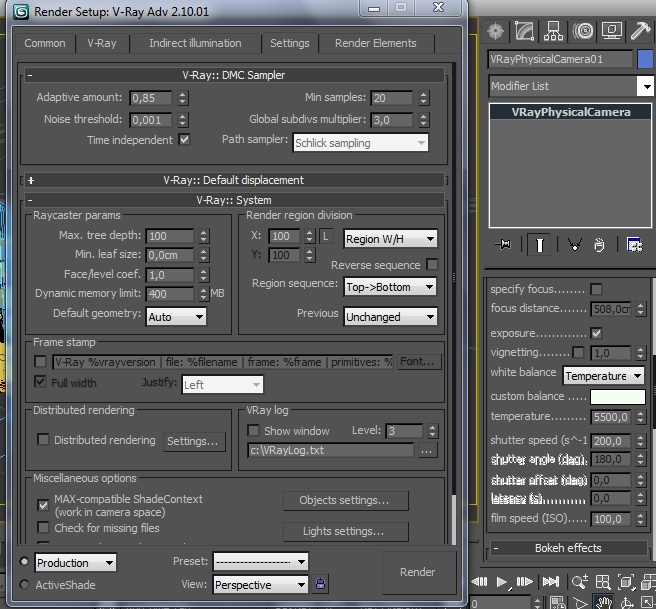Screen dimensions: 656x609
Task: Go to next frame playback button
Action: (524, 581)
